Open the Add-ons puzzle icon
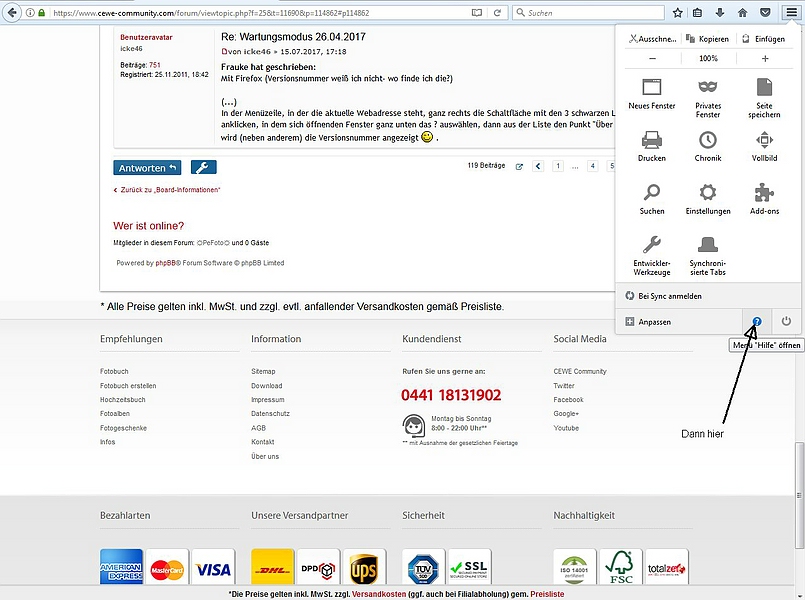This screenshot has height=600, width=805. (x=764, y=192)
